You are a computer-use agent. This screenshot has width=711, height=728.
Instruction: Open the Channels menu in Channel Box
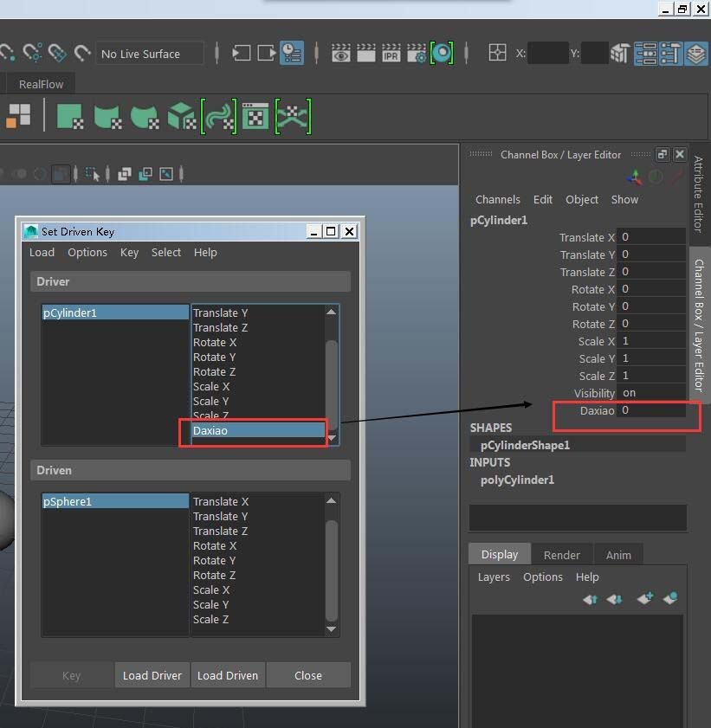[497, 200]
